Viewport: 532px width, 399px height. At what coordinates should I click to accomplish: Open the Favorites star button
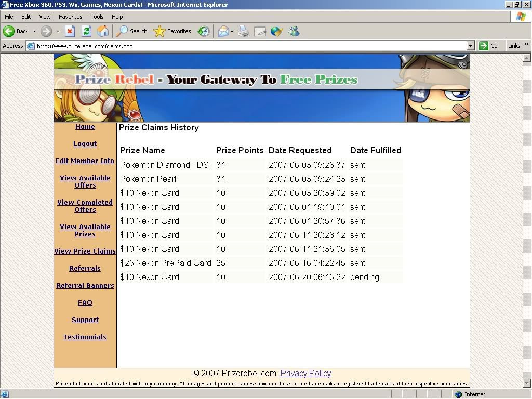[172, 31]
